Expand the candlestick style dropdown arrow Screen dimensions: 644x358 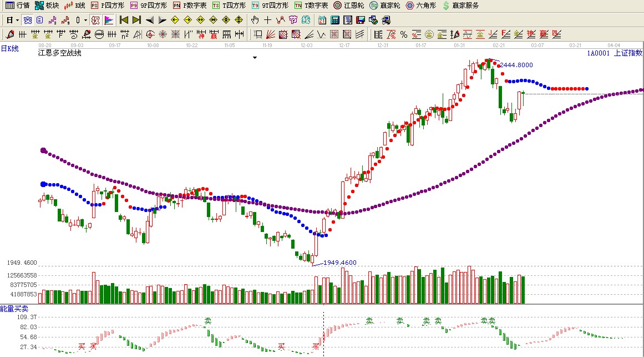pos(85,20)
